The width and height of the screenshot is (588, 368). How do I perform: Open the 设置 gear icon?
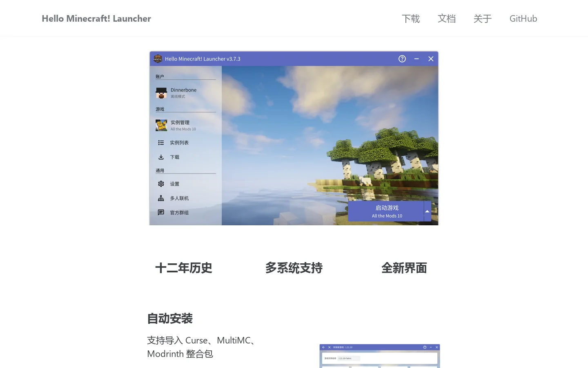(x=161, y=184)
